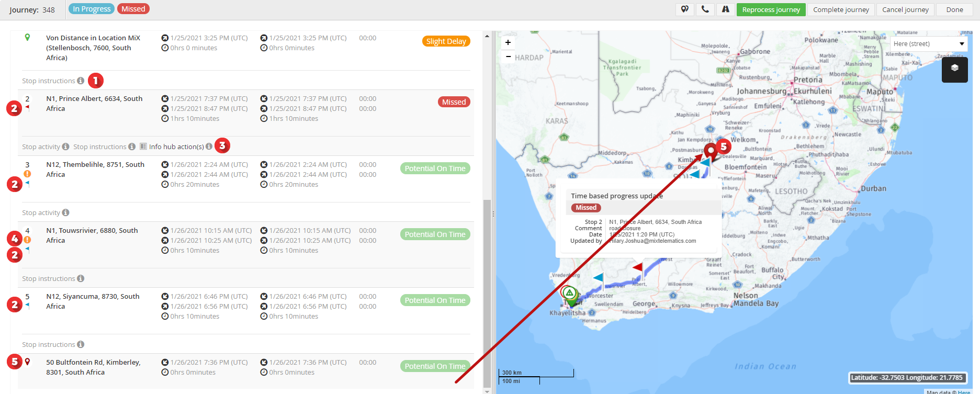Screen dimensions: 980x394
Task: Click the Latitude Longitude coordinates readout
Action: pyautogui.click(x=907, y=377)
